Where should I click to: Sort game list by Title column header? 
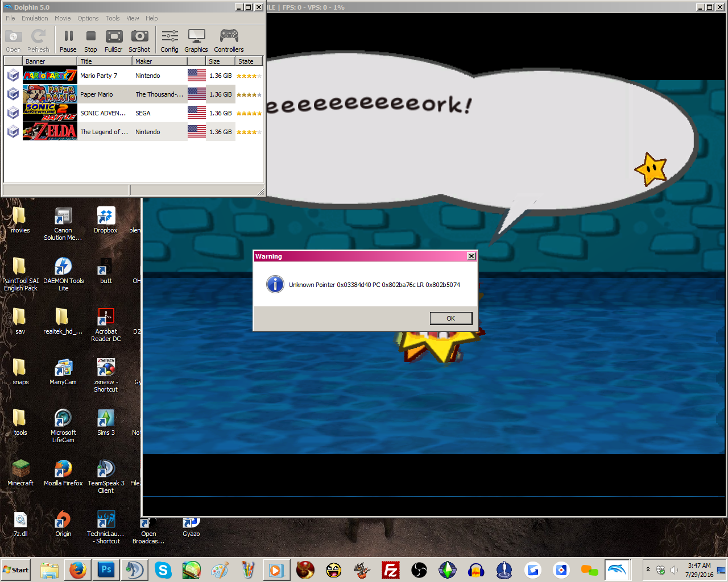pos(105,61)
